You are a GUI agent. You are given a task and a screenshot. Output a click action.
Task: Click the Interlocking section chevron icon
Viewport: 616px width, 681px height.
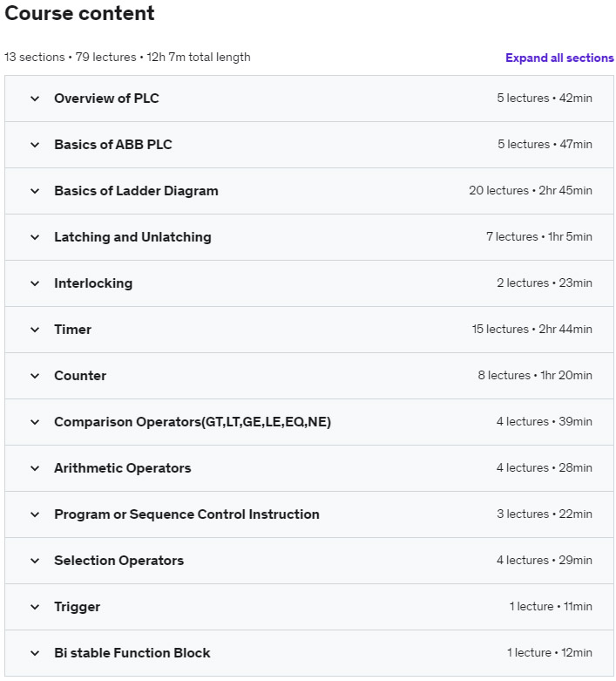35,283
